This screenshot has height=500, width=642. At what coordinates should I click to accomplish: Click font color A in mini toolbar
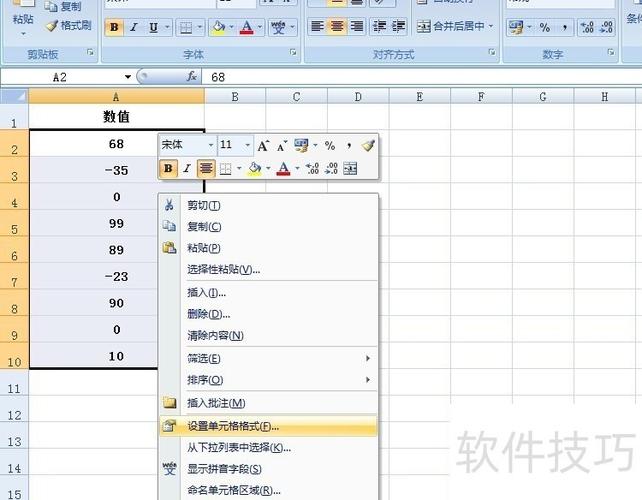coord(283,168)
